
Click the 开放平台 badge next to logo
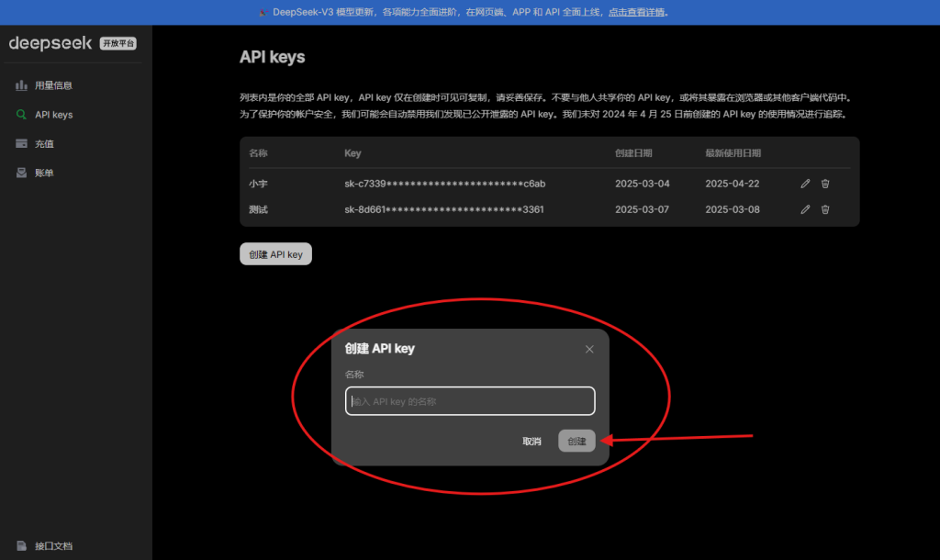pyautogui.click(x=117, y=42)
